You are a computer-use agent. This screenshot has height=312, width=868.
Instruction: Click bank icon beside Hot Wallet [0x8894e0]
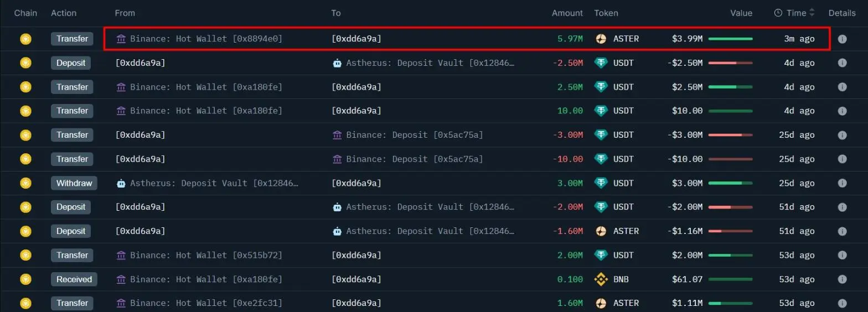[x=121, y=39]
